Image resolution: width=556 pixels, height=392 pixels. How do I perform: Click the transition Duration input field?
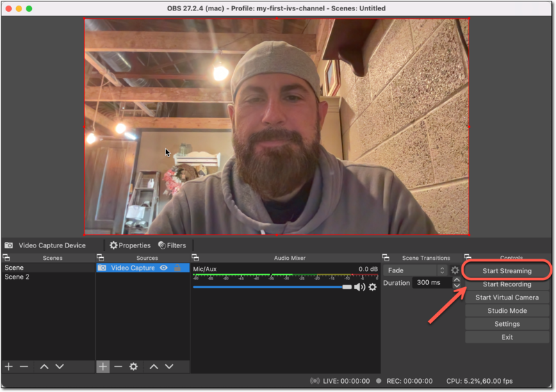[x=431, y=283]
